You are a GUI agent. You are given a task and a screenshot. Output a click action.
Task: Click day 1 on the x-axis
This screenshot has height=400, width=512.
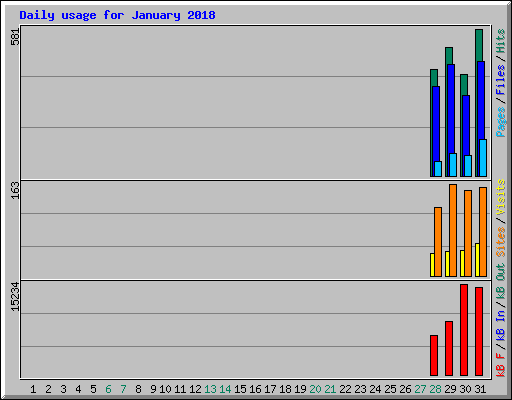[33, 389]
